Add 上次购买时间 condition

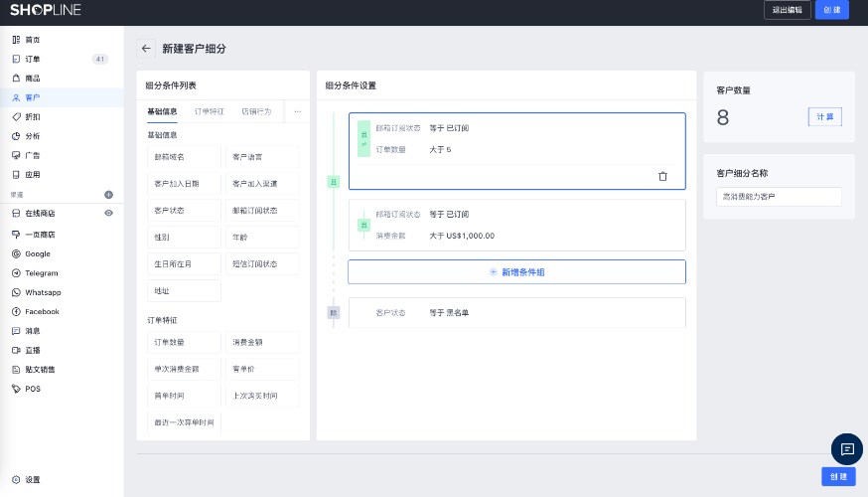coord(262,396)
